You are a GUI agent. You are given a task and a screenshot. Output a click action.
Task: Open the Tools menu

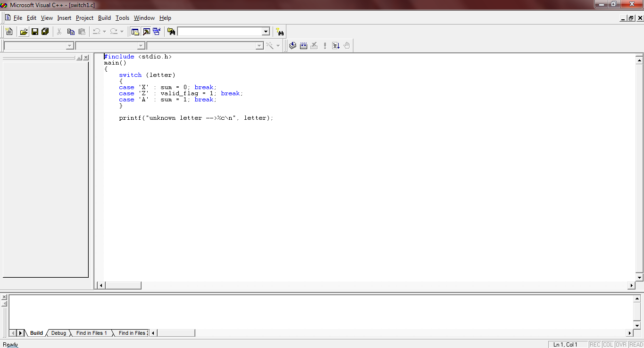[x=122, y=18]
